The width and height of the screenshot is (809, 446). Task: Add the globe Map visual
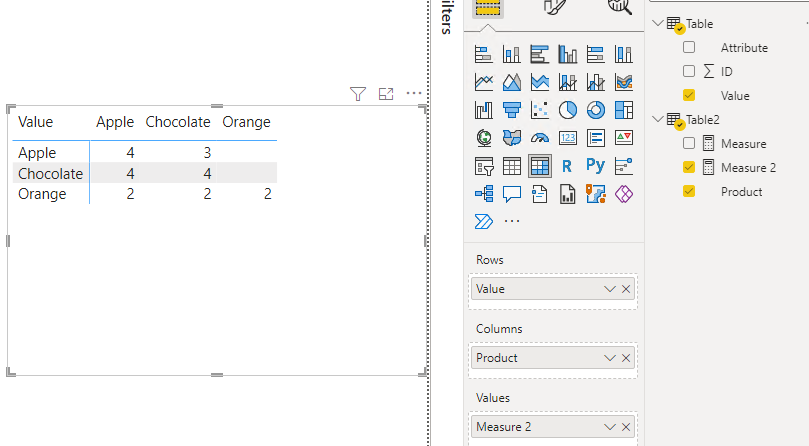point(483,138)
